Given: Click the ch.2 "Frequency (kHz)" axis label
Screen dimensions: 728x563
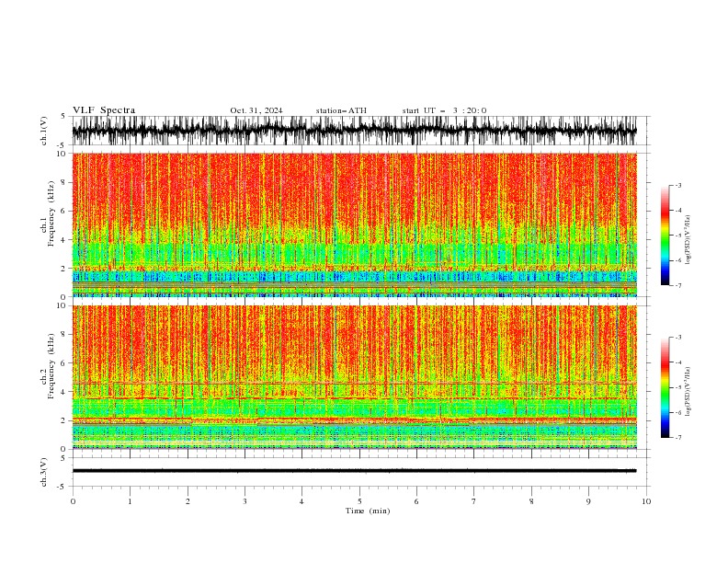Looking at the screenshot, I should pyautogui.click(x=51, y=366).
